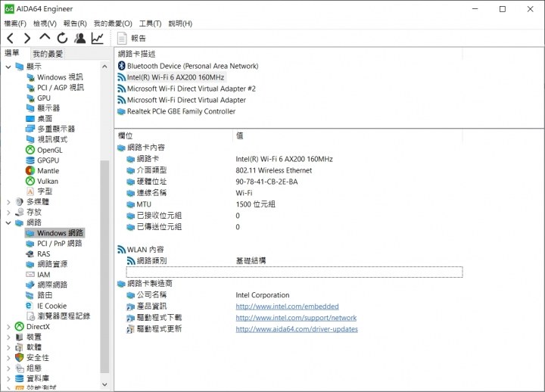Select the 硬體位址 MAC address value
Image resolution: width=545 pixels, height=392 pixels.
(x=266, y=182)
